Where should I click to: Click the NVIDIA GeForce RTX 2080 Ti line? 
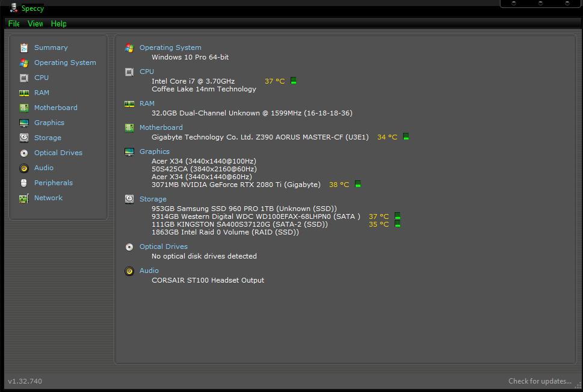[x=236, y=185]
